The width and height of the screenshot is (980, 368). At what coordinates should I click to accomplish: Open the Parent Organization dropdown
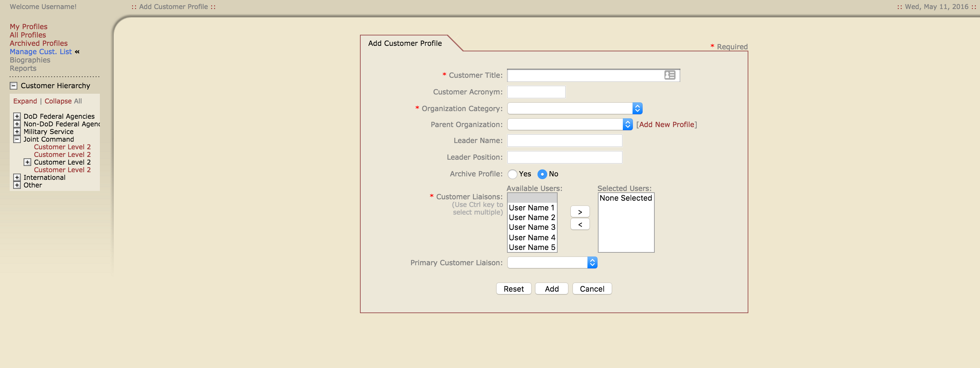(x=627, y=124)
